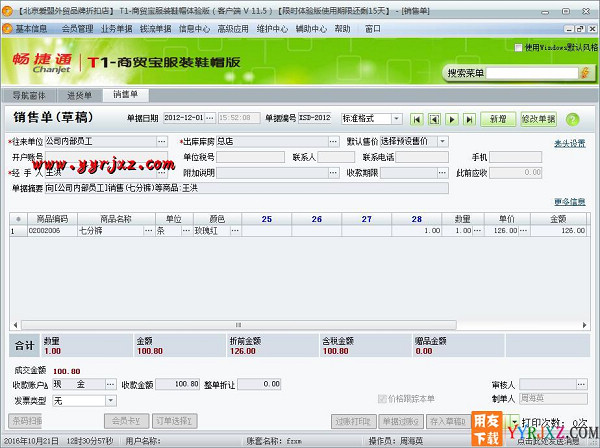Go to the first record navigation icon
Image resolution: width=600 pixels, height=448 pixels.
coord(417,119)
